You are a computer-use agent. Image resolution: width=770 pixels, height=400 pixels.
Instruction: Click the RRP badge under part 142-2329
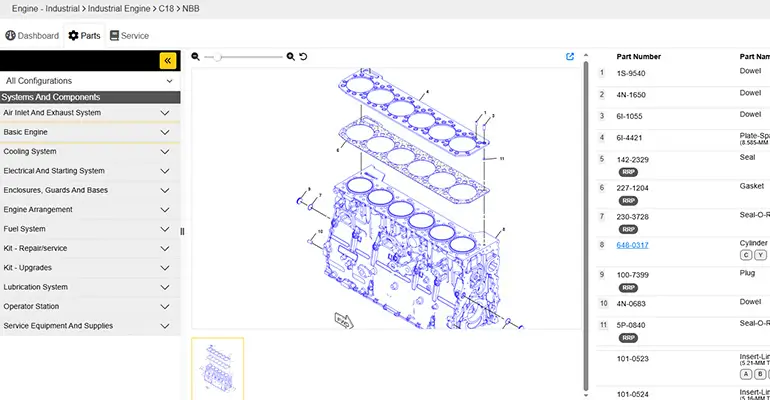(x=628, y=171)
